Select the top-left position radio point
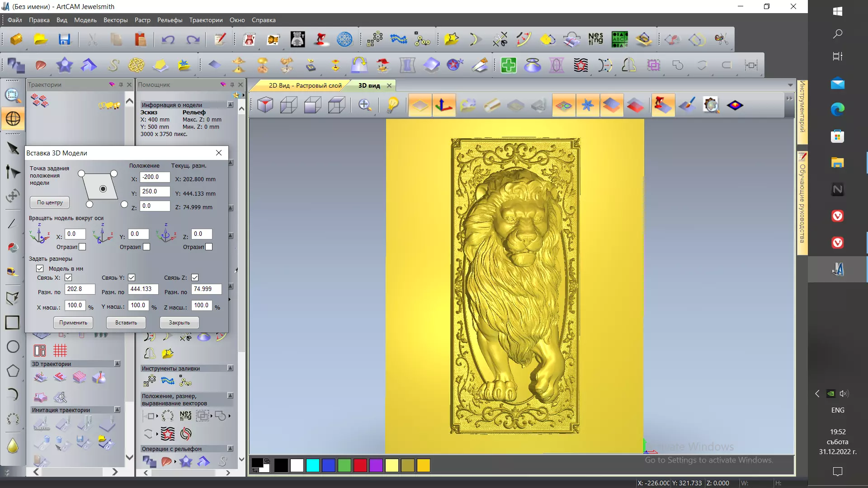 click(x=81, y=174)
